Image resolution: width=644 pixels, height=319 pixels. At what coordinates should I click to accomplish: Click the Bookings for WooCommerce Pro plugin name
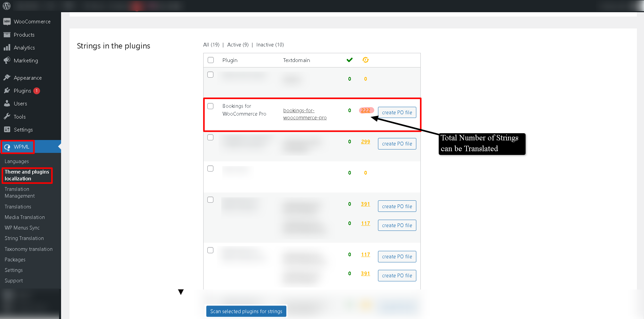(x=244, y=110)
